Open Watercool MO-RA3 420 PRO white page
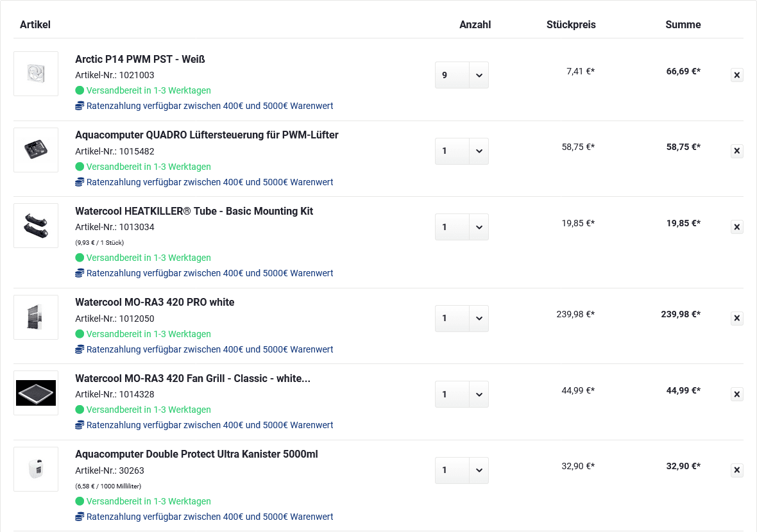757x532 pixels. (155, 303)
